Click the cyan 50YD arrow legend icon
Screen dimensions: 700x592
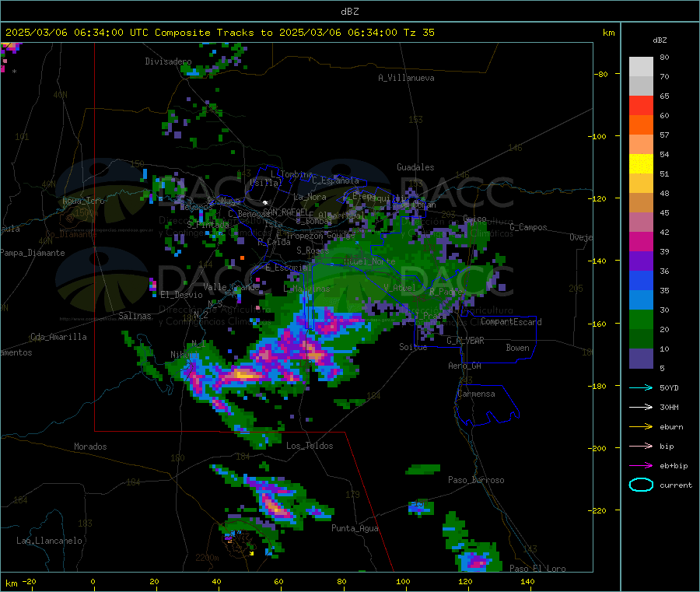pyautogui.click(x=641, y=387)
